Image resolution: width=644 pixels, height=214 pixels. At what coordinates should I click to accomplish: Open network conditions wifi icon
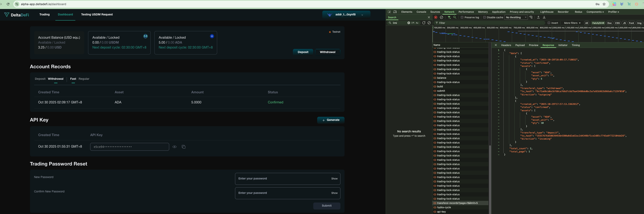point(531,17)
